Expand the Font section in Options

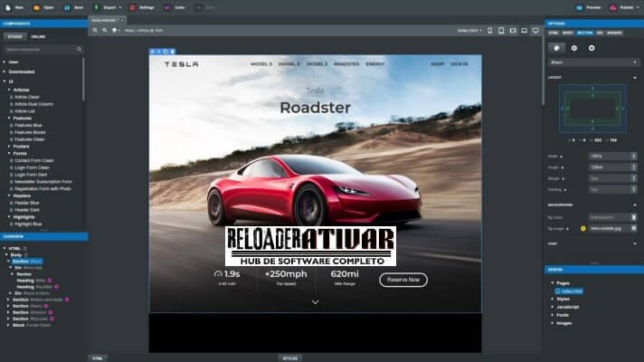635,243
